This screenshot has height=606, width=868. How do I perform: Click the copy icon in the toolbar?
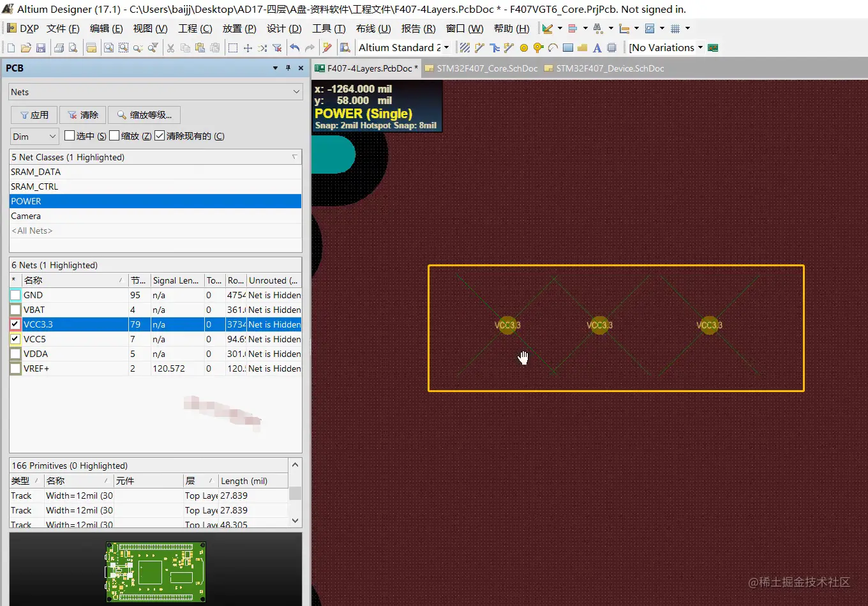click(185, 48)
